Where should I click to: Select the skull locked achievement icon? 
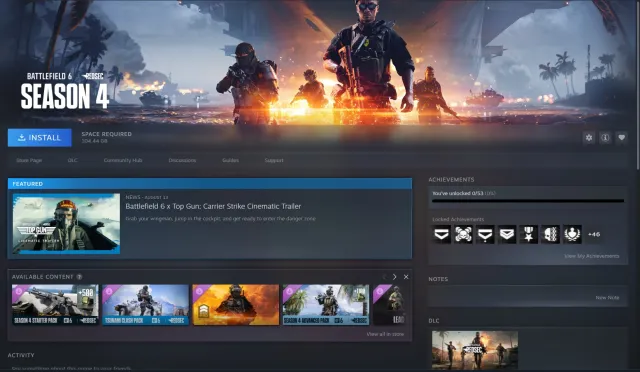550,234
